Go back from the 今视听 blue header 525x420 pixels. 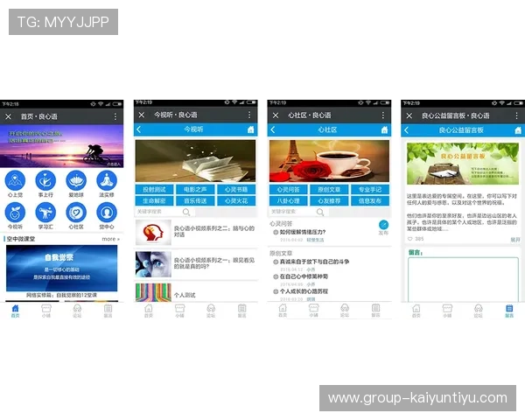(x=138, y=129)
